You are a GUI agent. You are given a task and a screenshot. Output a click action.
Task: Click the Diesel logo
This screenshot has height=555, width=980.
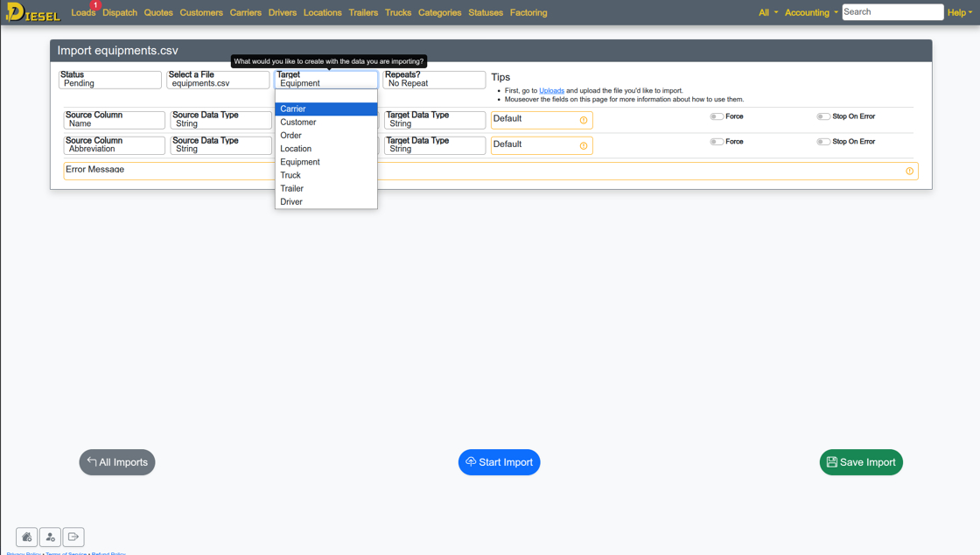point(32,12)
